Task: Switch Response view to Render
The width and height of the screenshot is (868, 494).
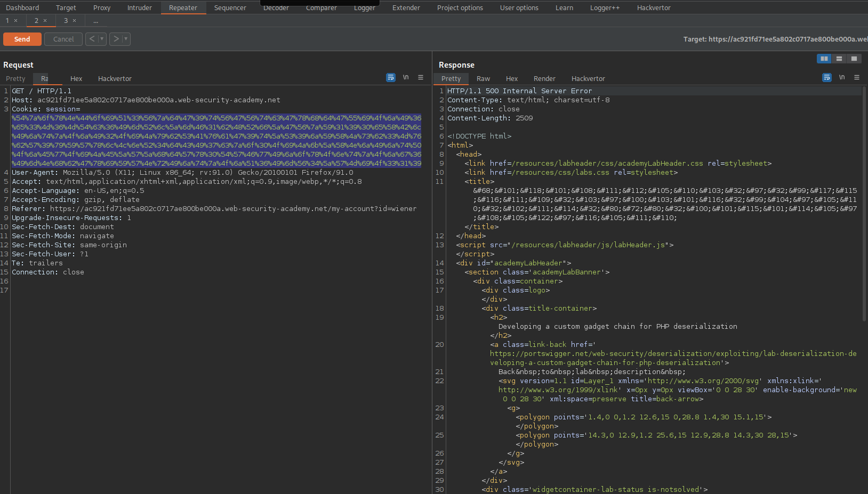Action: click(x=544, y=78)
